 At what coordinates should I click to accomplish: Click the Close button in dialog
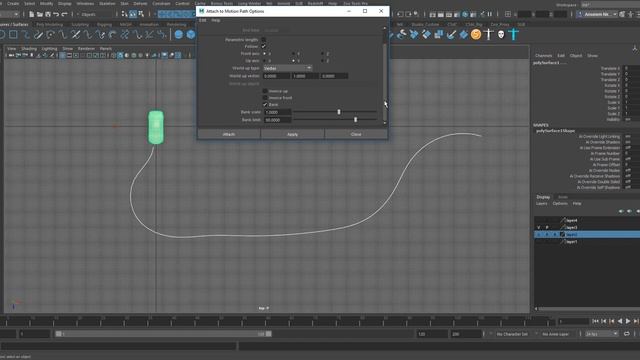point(356,134)
